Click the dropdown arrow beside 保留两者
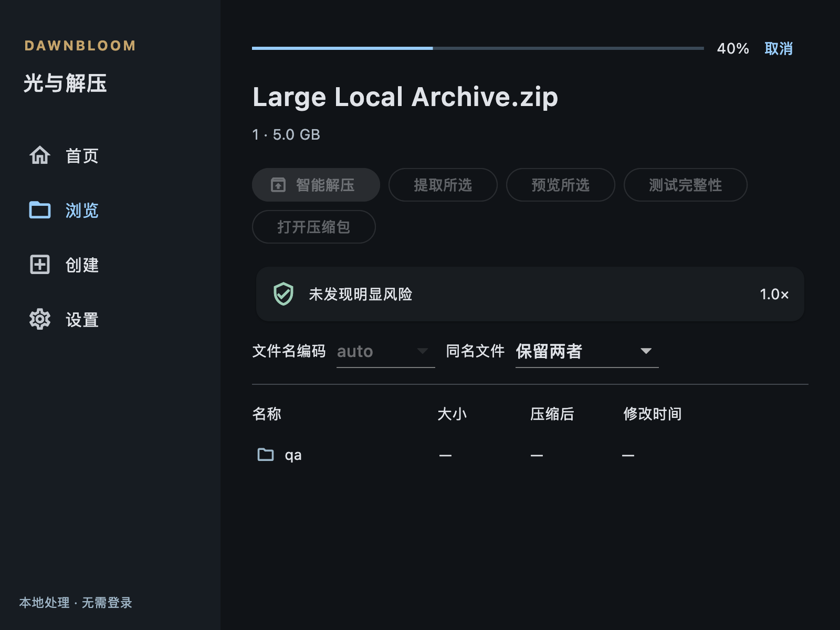840x630 pixels. point(646,351)
